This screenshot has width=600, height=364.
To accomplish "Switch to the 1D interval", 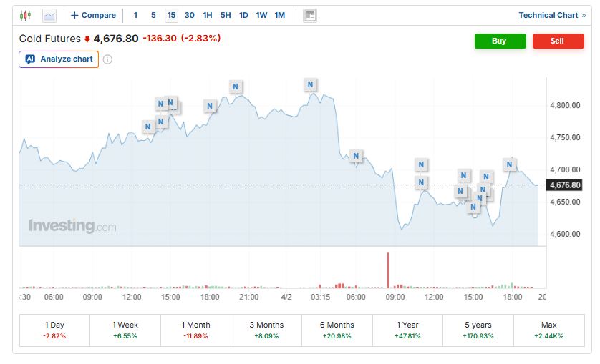I will (243, 15).
